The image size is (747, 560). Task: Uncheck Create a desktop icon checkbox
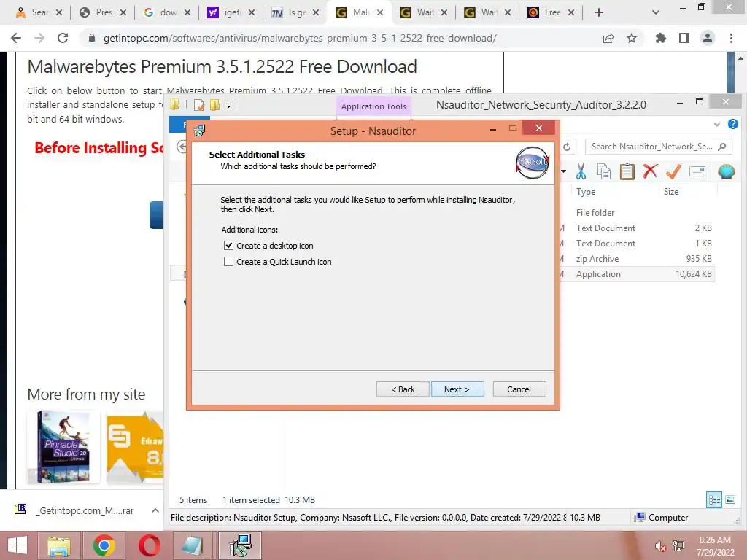[228, 245]
